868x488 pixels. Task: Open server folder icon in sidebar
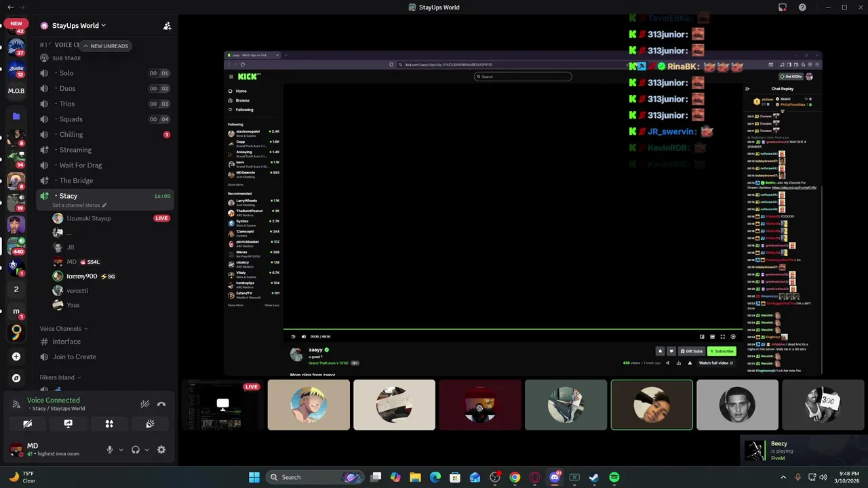pyautogui.click(x=16, y=116)
